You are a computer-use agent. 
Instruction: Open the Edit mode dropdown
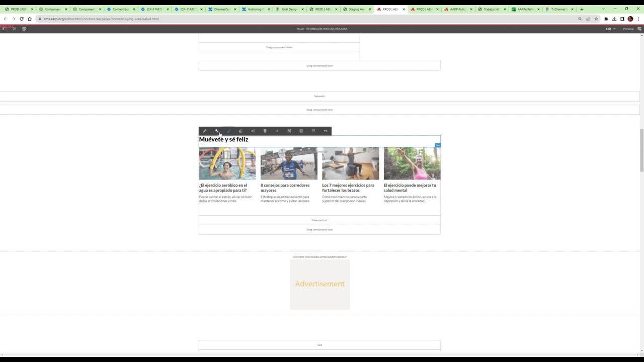tap(610, 29)
